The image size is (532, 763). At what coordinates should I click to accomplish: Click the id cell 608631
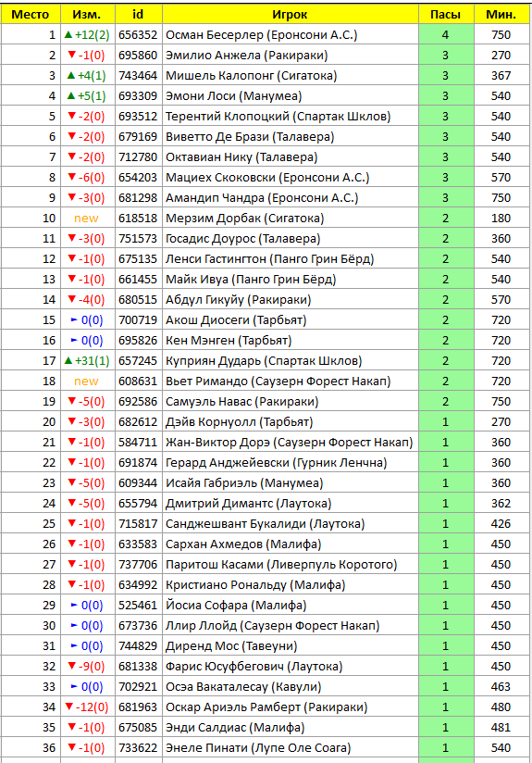[138, 381]
